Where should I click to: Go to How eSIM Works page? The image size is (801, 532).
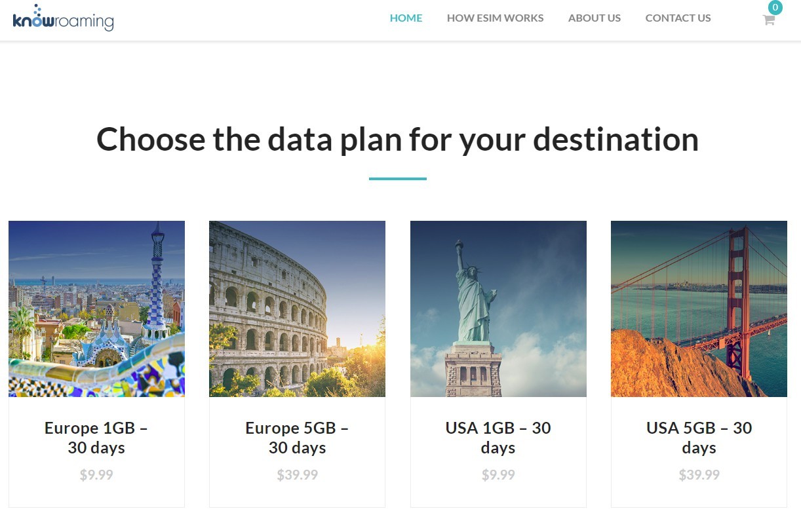tap(495, 18)
